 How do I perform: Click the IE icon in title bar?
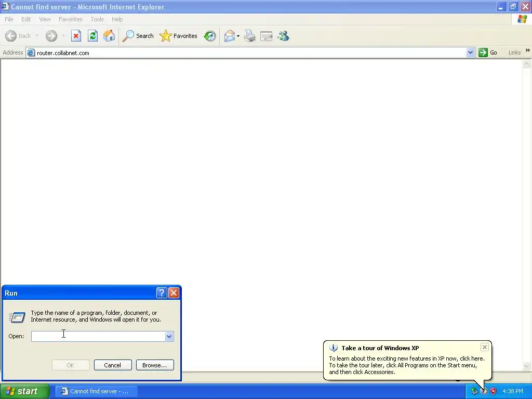point(5,6)
